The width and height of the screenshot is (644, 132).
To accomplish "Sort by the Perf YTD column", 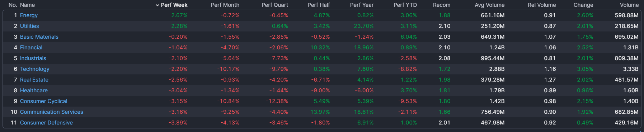I will [x=405, y=5].
